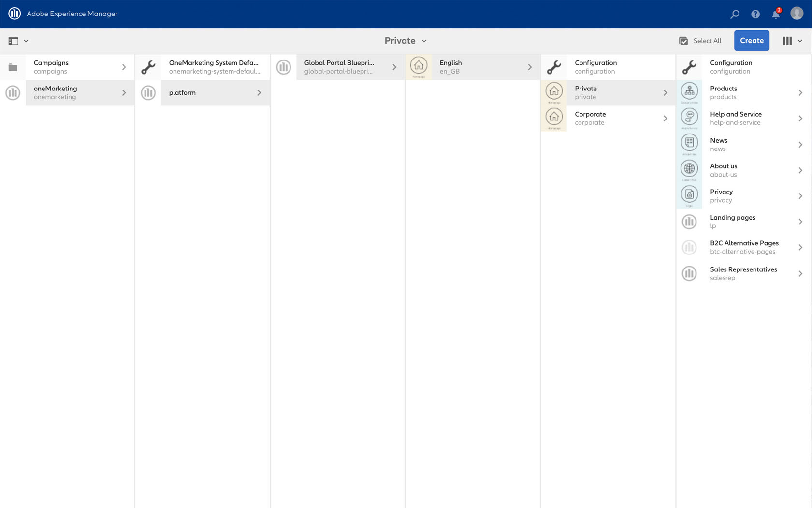This screenshot has width=812, height=508.
Task: Click the B2C Alternative Pages thumbnail
Action: pos(689,248)
